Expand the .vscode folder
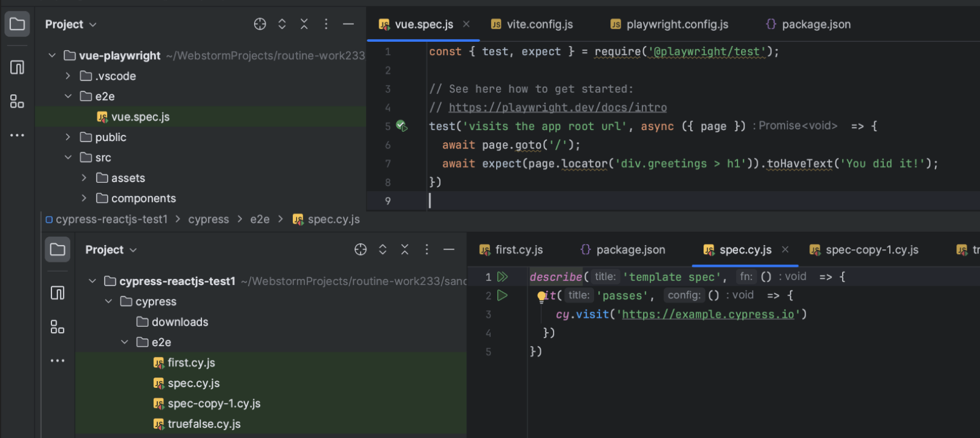The width and height of the screenshot is (980, 438). pyautogui.click(x=68, y=76)
